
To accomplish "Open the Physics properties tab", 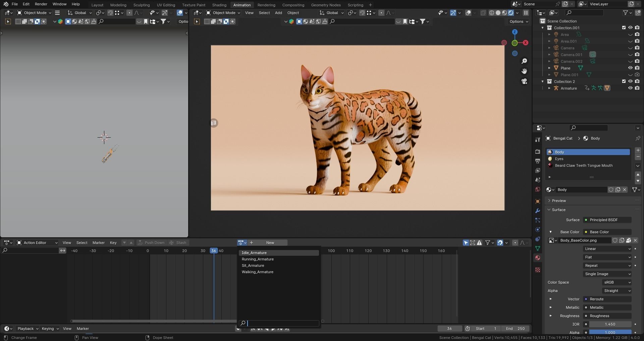I will tap(538, 230).
